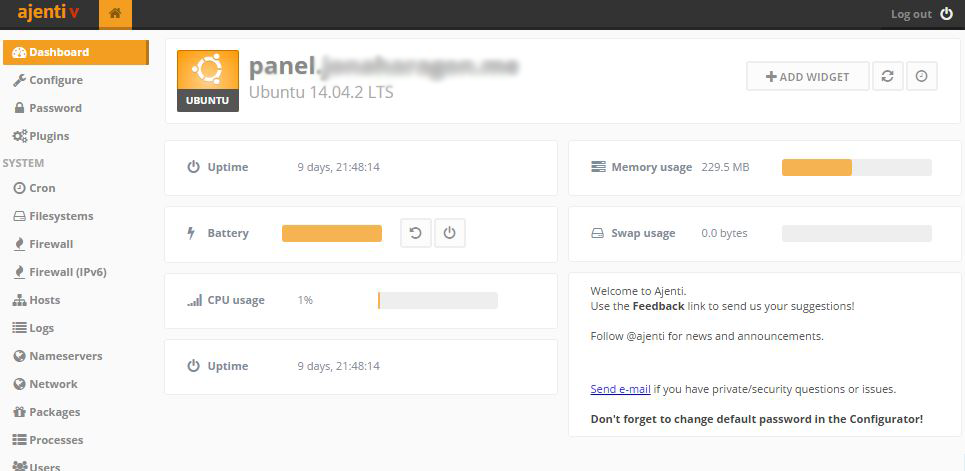The width and height of the screenshot is (965, 471).
Task: Click the home icon in top bar
Action: (x=115, y=14)
